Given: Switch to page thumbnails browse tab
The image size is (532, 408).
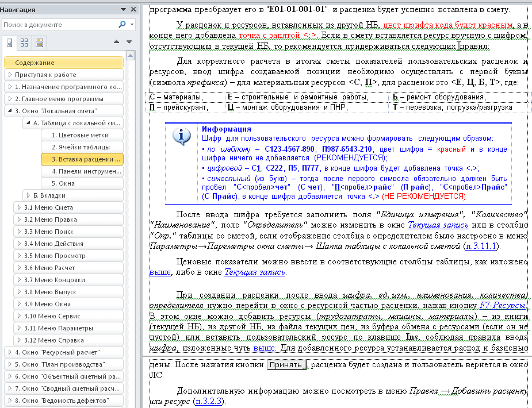Looking at the screenshot, I should coord(24,43).
